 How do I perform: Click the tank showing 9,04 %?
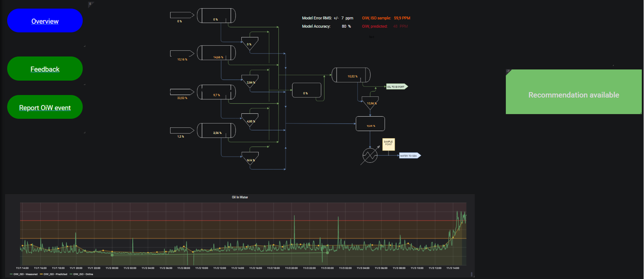(370, 123)
